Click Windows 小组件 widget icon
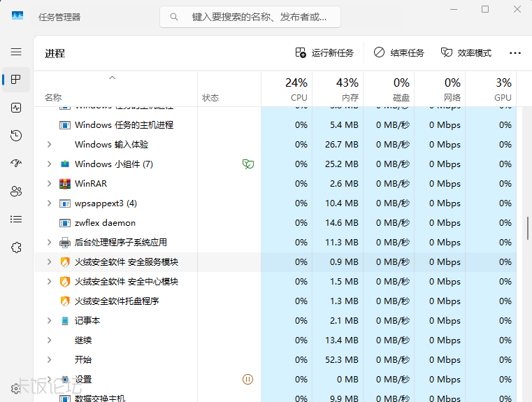Image resolution: width=532 pixels, height=402 pixels. click(65, 164)
